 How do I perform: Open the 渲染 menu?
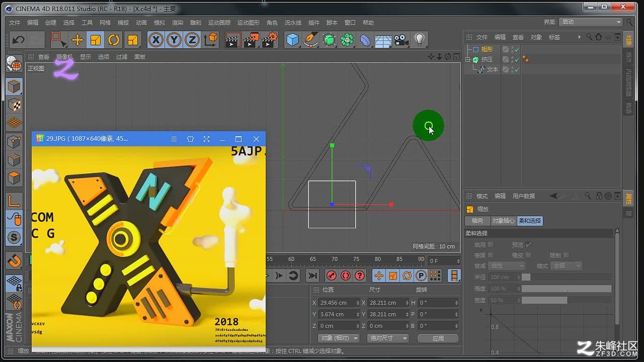click(178, 23)
